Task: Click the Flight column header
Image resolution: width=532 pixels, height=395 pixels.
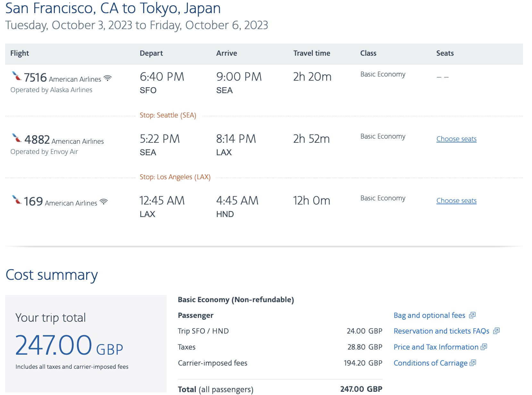Action: point(20,53)
